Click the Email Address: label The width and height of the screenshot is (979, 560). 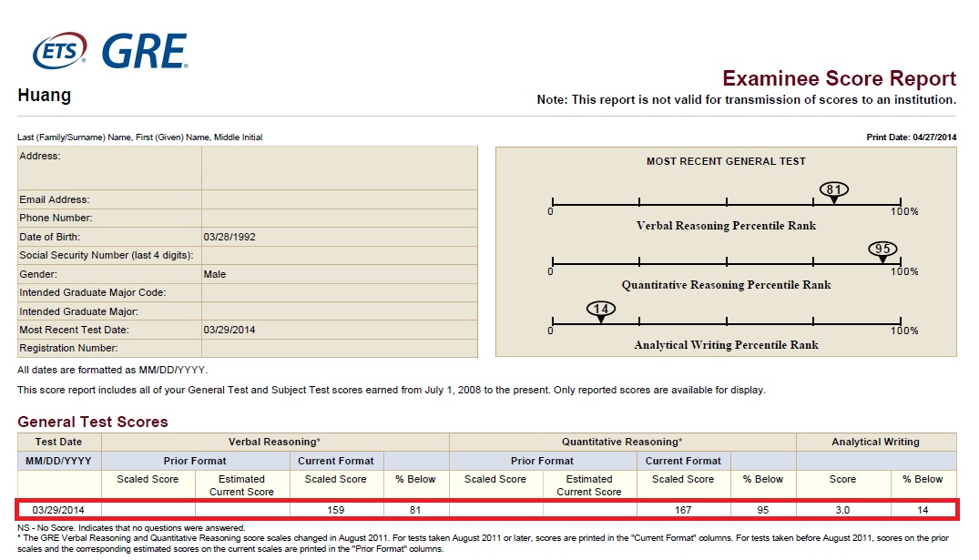[55, 199]
